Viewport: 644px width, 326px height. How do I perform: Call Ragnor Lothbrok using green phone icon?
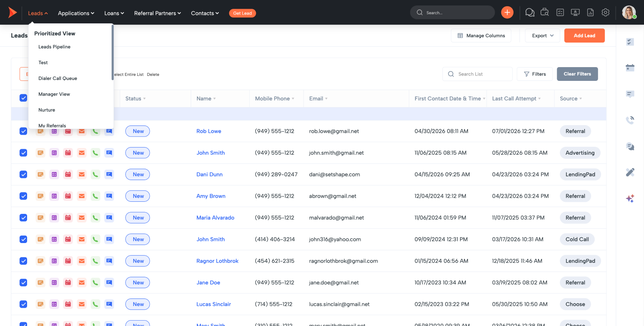(x=96, y=261)
